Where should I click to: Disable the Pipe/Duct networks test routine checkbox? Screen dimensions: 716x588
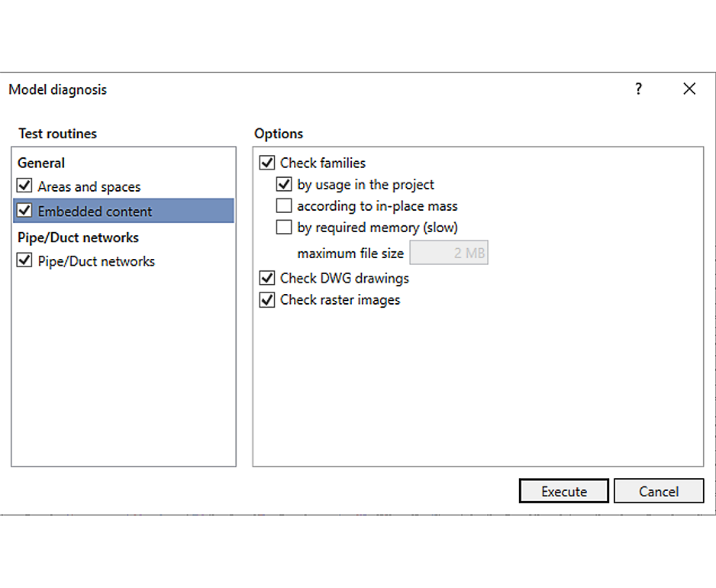(24, 261)
